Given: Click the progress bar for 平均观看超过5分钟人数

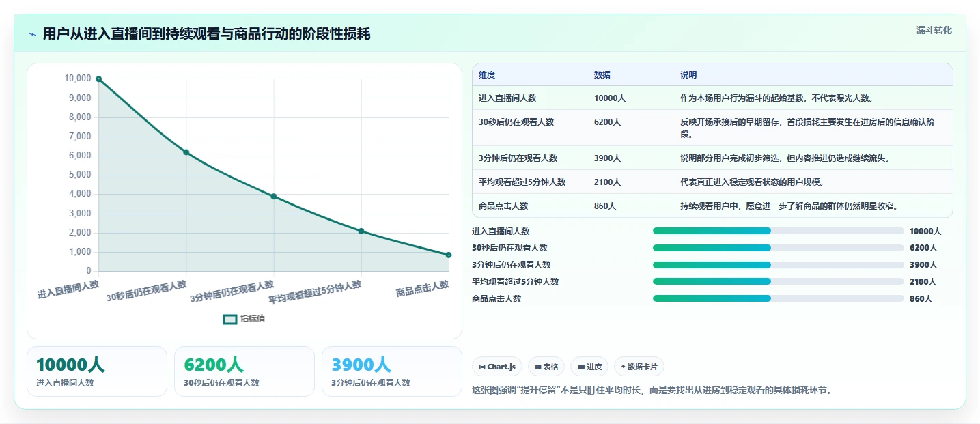Looking at the screenshot, I should click(x=778, y=281).
